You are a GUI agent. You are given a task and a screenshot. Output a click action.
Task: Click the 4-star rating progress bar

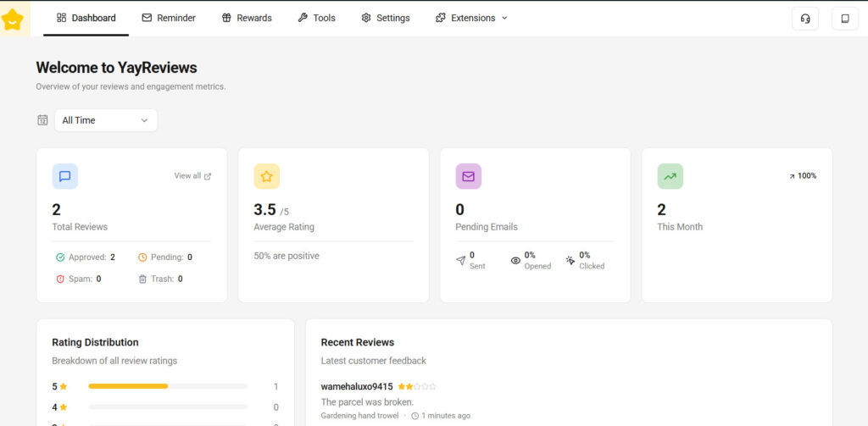click(168, 407)
